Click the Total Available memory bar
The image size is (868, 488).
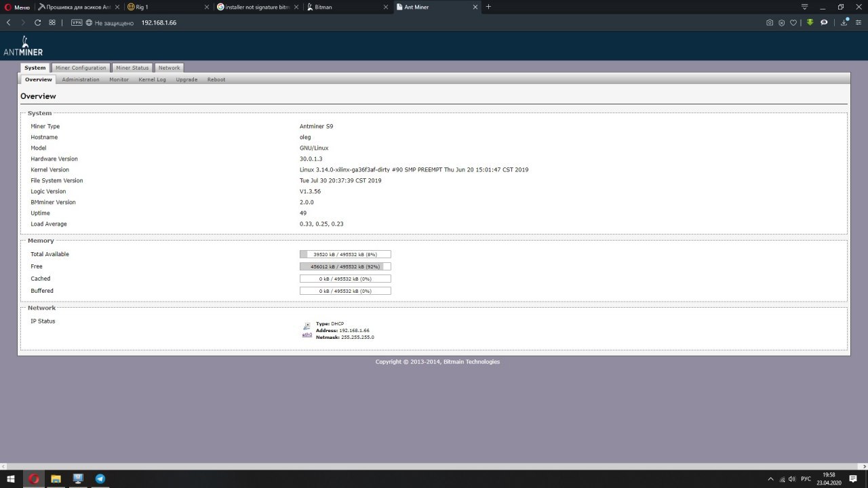tap(345, 254)
